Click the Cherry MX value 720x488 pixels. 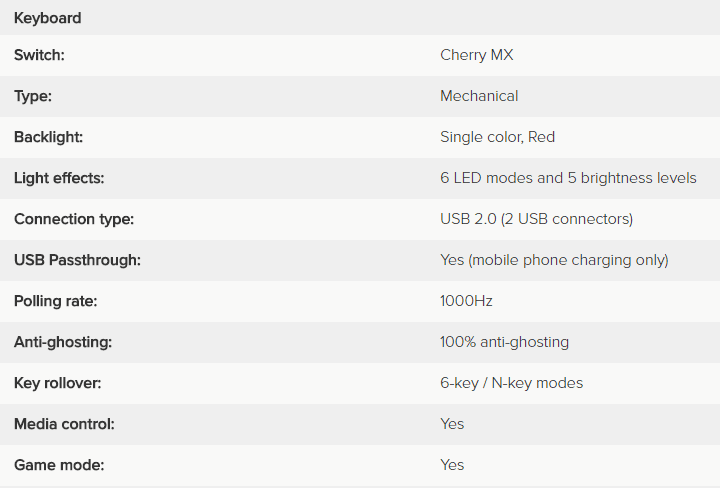pyautogui.click(x=477, y=55)
